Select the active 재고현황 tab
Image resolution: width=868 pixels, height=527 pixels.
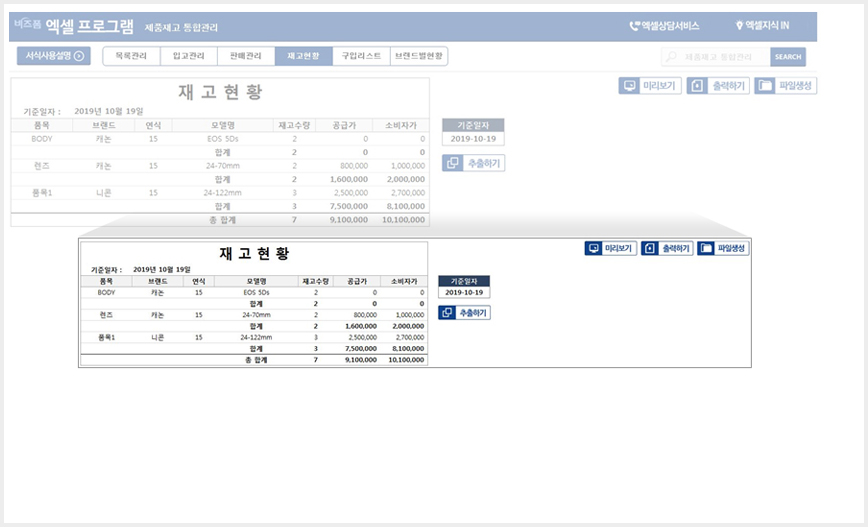tap(303, 56)
